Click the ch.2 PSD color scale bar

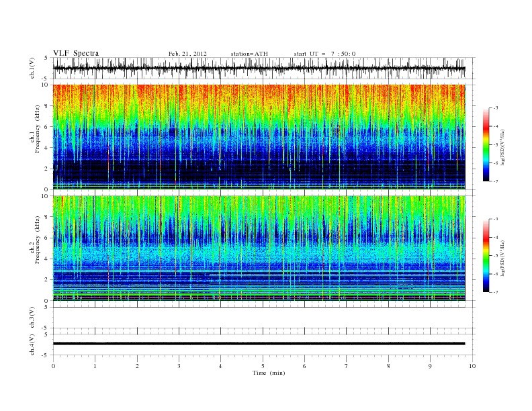point(486,256)
